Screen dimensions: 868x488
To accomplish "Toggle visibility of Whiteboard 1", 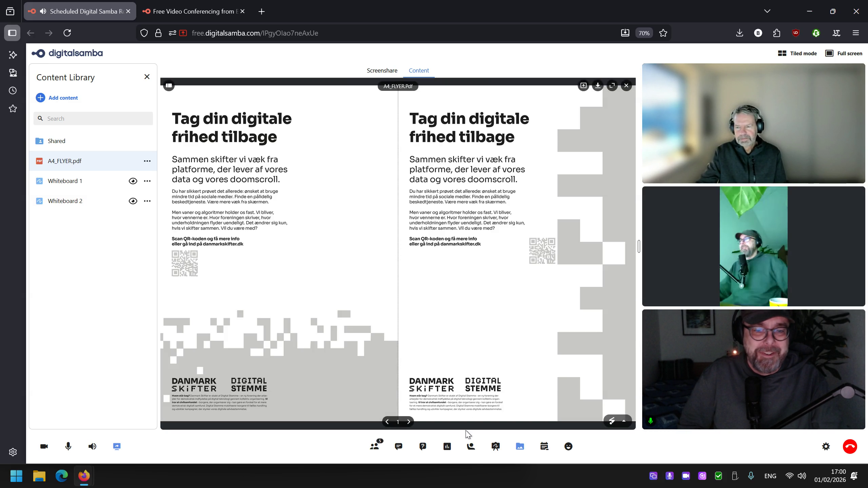I will pyautogui.click(x=133, y=181).
